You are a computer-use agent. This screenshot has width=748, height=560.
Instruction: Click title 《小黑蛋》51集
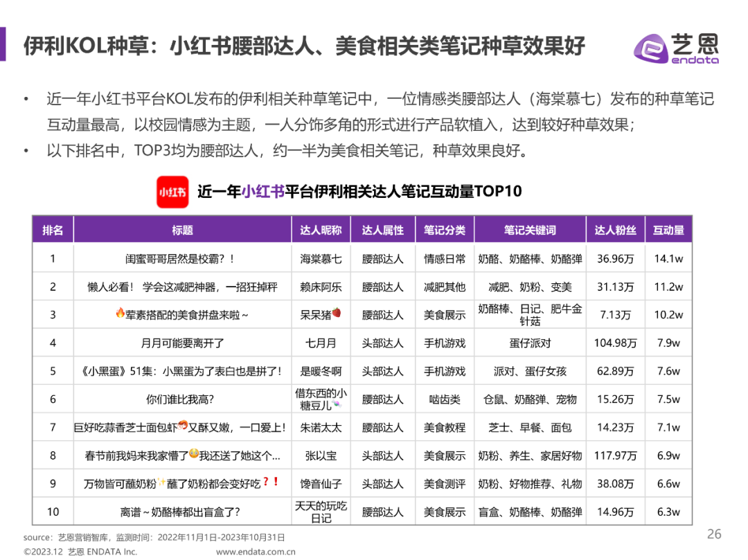point(182,371)
